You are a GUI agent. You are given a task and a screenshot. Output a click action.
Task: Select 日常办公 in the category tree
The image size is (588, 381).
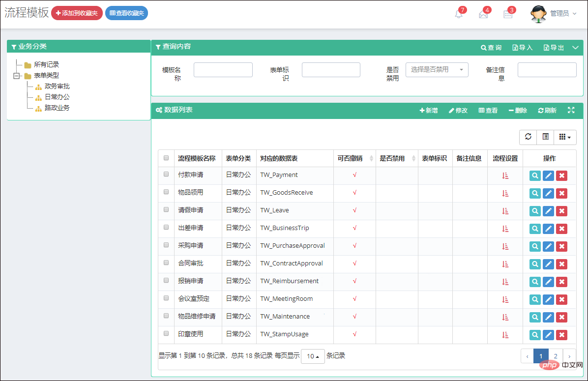point(57,97)
